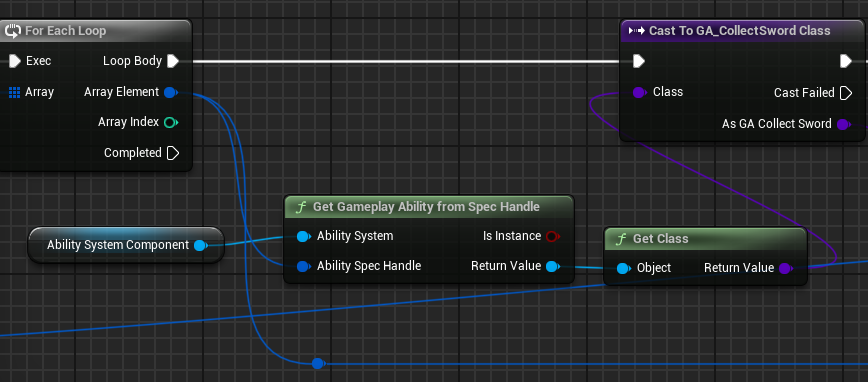Click the Array Index green output pin

pyautogui.click(x=171, y=122)
